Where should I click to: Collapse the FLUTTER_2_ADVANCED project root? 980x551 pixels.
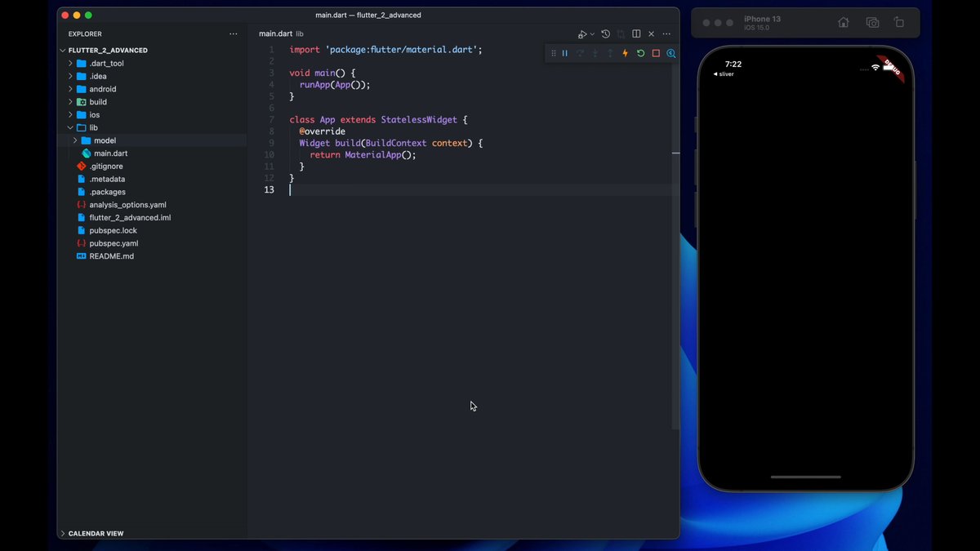(63, 50)
